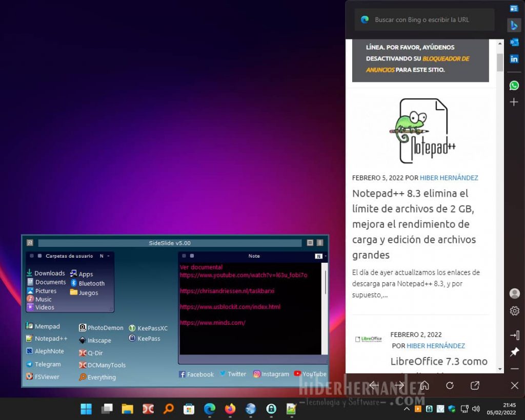Open Bing icon in Edge sidebar
The height and width of the screenshot is (420, 525).
click(514, 25)
